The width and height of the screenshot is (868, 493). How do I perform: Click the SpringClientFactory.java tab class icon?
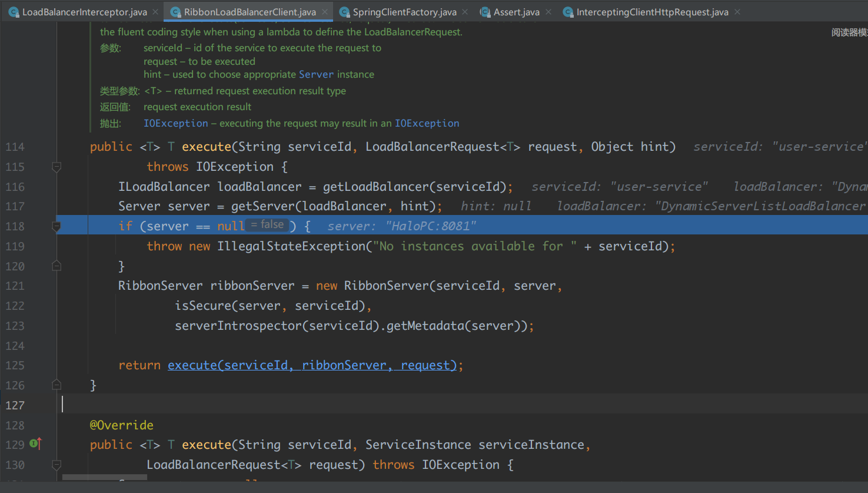click(x=344, y=12)
